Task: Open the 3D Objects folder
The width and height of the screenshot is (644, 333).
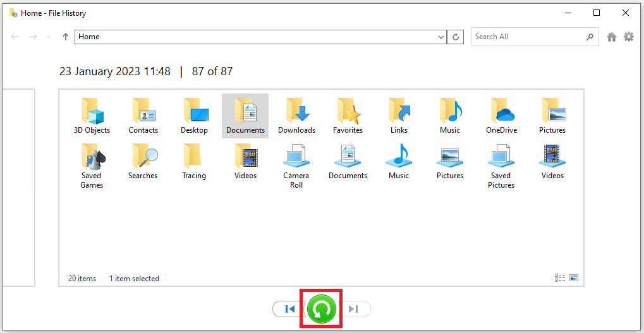Action: click(x=92, y=116)
